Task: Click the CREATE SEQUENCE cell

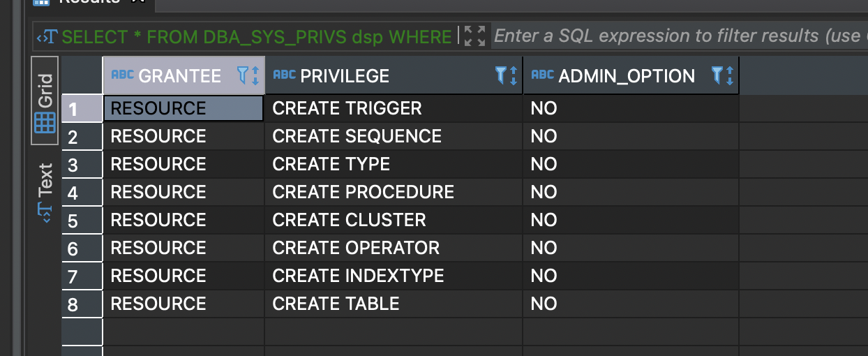Action: [394, 136]
